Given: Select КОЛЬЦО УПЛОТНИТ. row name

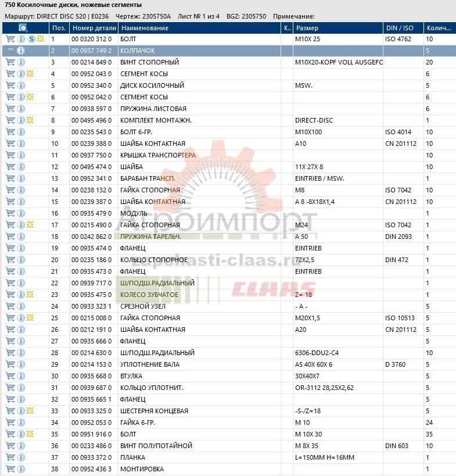Looking at the screenshot, I should tap(152, 388).
